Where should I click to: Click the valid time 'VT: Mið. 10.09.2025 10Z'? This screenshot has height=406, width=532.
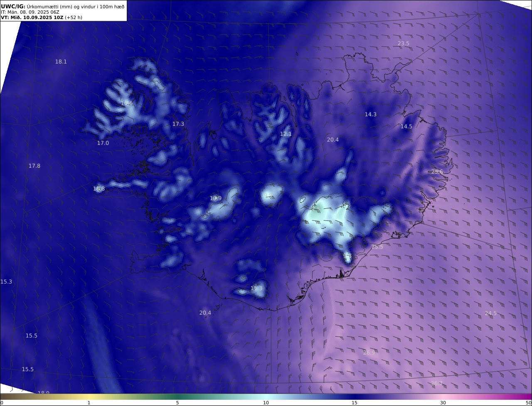coord(32,18)
